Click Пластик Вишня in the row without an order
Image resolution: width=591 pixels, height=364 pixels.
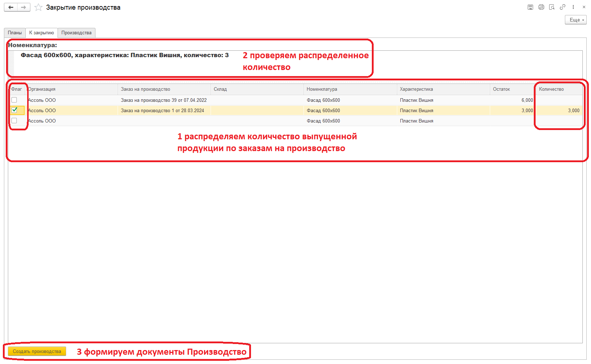[x=417, y=121]
